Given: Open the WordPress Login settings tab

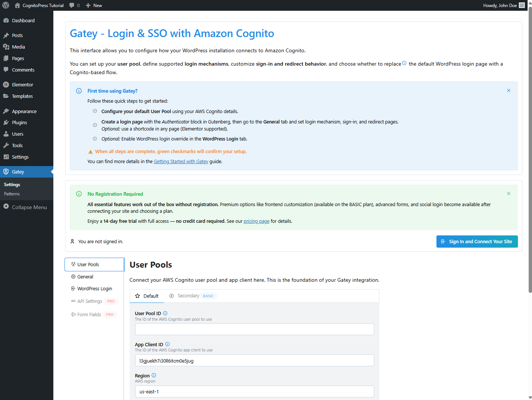Looking at the screenshot, I should click(94, 289).
